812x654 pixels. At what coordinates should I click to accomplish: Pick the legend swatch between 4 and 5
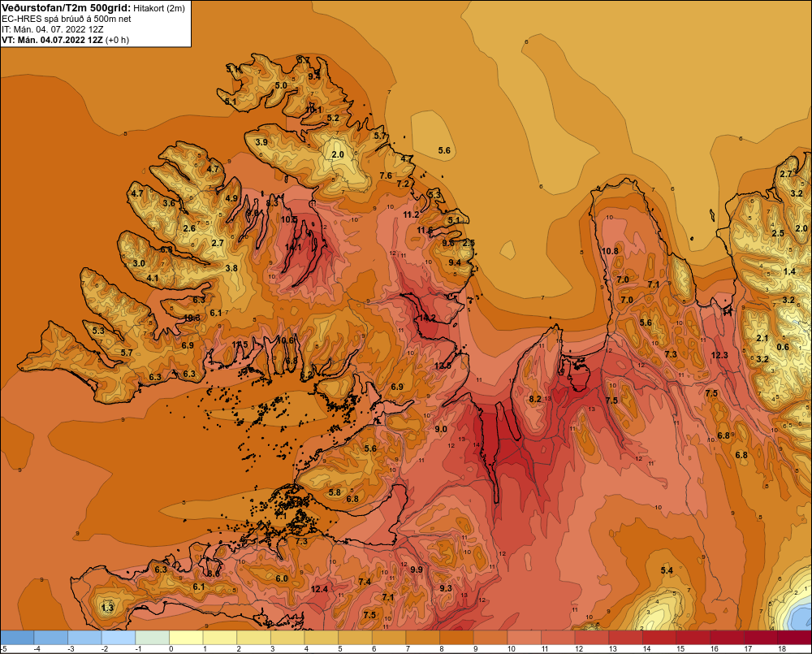[322, 638]
